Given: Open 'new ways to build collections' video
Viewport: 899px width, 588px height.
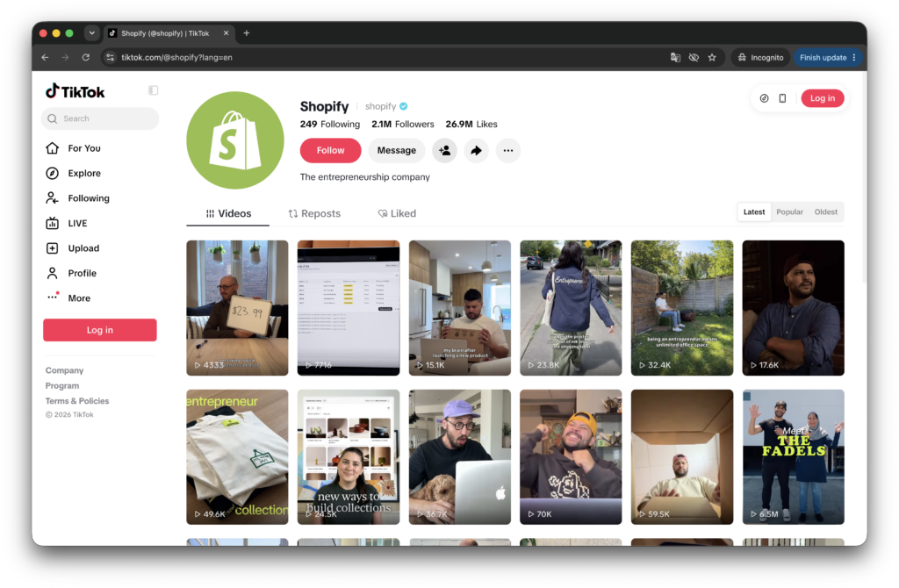Looking at the screenshot, I should 348,456.
